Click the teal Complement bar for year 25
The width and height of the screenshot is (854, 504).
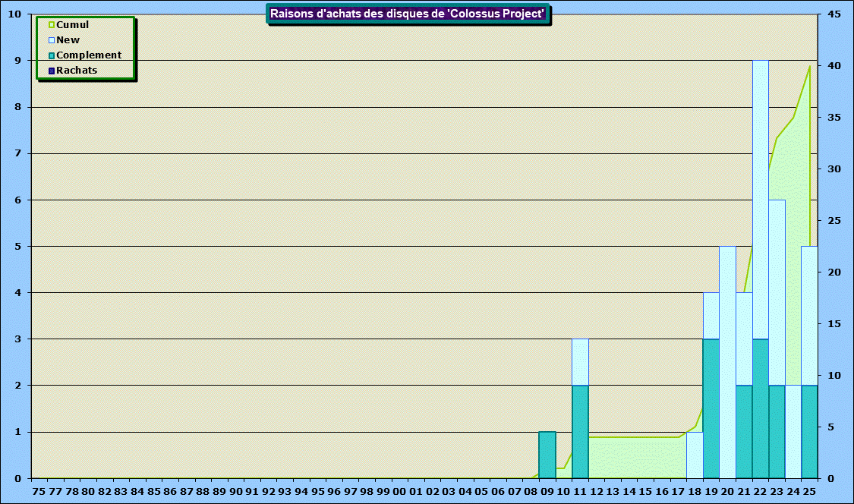[809, 431]
